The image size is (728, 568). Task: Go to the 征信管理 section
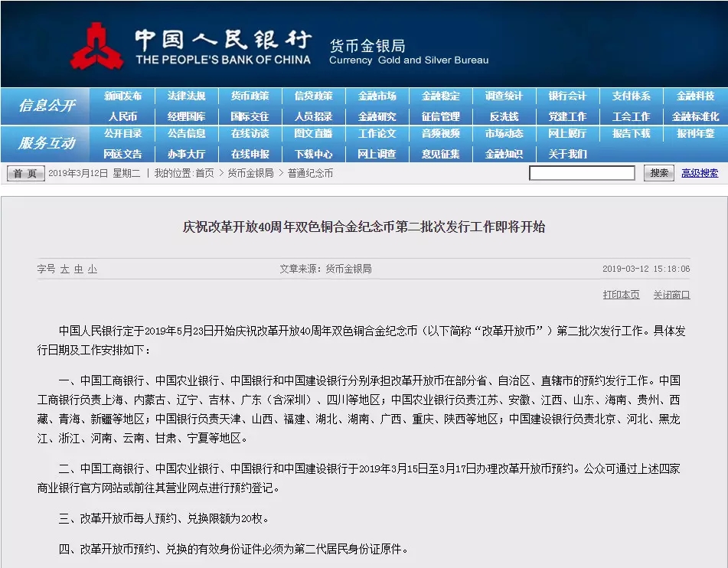pyautogui.click(x=441, y=116)
